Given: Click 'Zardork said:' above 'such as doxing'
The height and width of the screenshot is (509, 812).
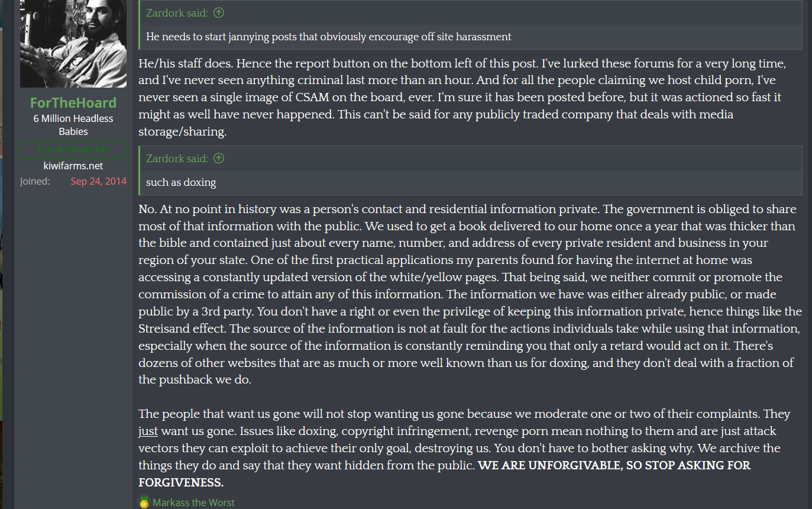Looking at the screenshot, I should (x=177, y=158).
